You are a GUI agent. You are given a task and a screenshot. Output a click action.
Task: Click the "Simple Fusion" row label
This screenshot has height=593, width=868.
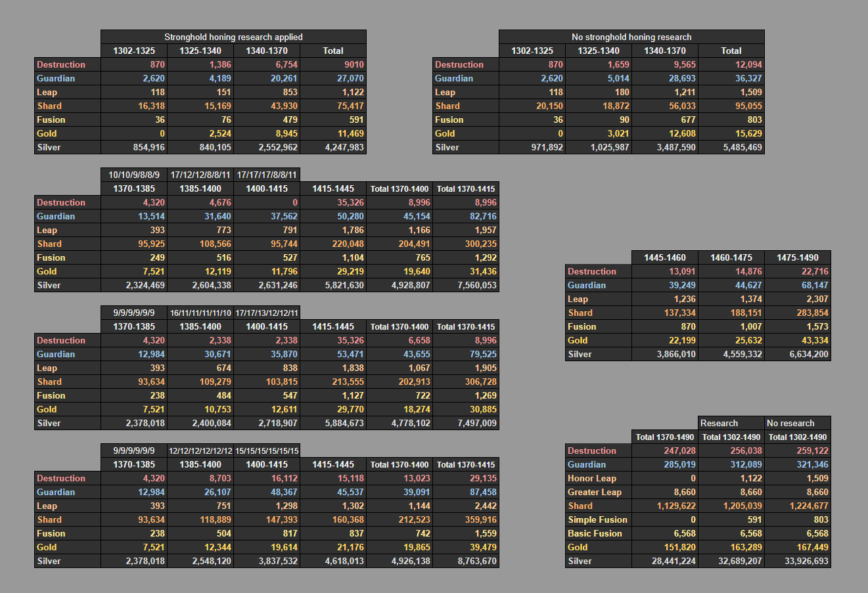point(598,519)
